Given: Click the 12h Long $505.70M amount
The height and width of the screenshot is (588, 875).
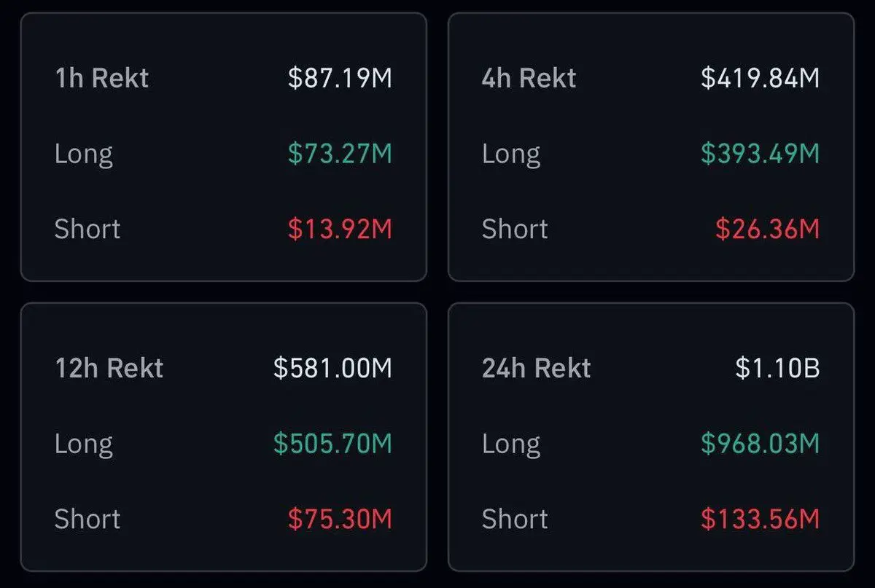Looking at the screenshot, I should (x=332, y=443).
